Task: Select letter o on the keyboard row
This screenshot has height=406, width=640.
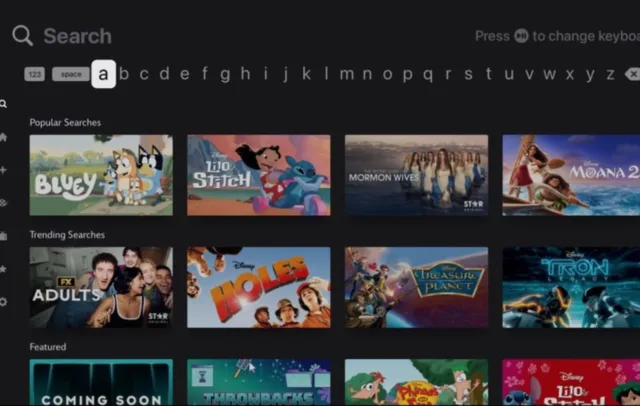Action: coord(387,75)
